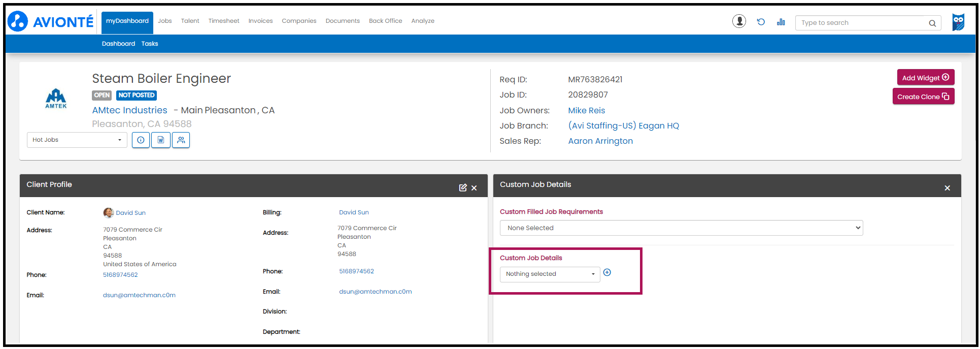Expand the Hot Jobs dropdown
The width and height of the screenshot is (980, 349).
coord(77,140)
